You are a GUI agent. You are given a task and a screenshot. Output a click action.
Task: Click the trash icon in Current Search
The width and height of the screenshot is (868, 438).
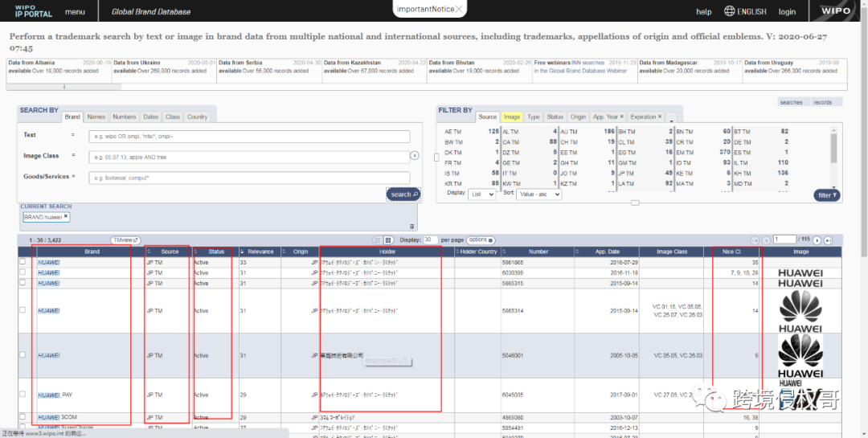[411, 226]
